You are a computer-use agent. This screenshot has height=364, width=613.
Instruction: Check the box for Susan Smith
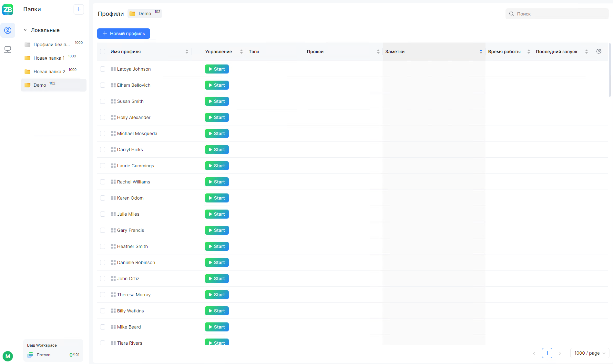tap(103, 101)
